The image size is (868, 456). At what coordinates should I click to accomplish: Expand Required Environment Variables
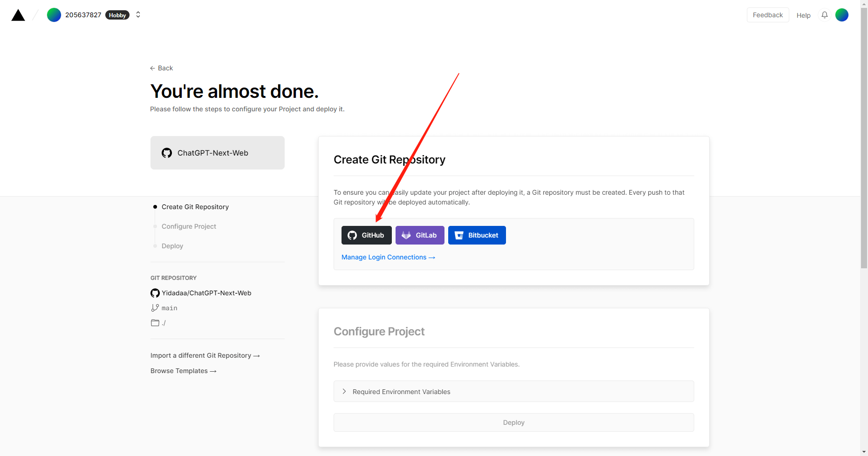pyautogui.click(x=514, y=391)
